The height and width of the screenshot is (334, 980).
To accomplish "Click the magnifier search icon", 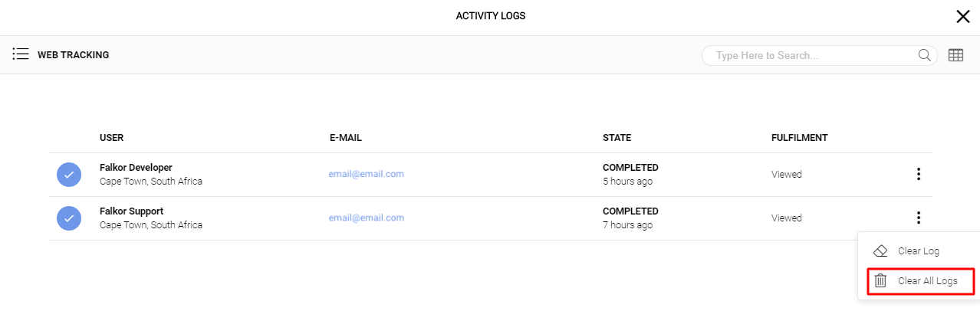I will tap(925, 55).
